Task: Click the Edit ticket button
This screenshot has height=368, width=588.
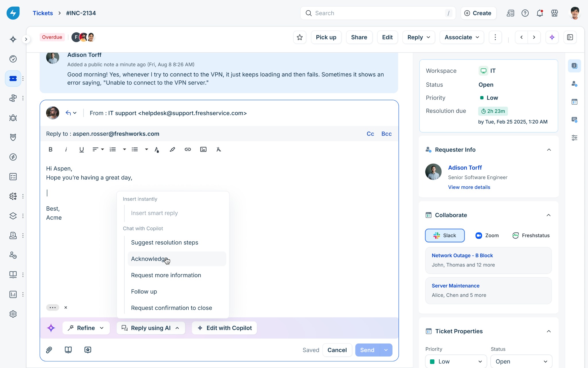Action: tap(387, 37)
